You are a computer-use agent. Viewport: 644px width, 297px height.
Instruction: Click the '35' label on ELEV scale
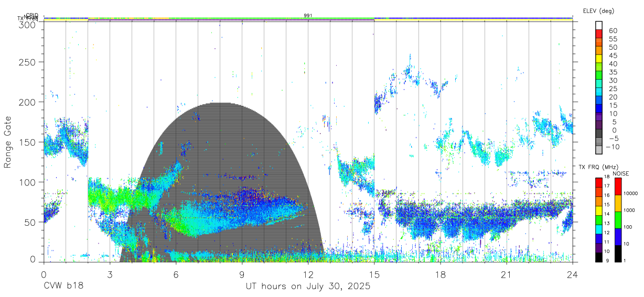[x=613, y=72]
